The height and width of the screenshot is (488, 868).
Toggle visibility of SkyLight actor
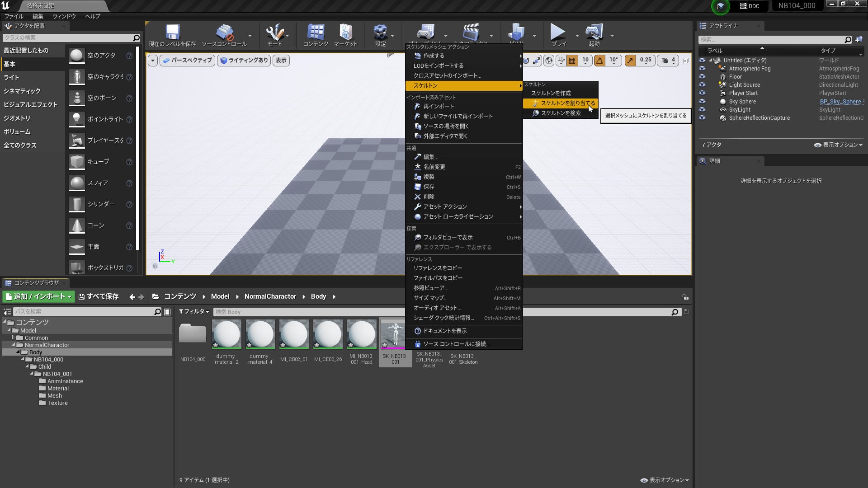click(702, 110)
